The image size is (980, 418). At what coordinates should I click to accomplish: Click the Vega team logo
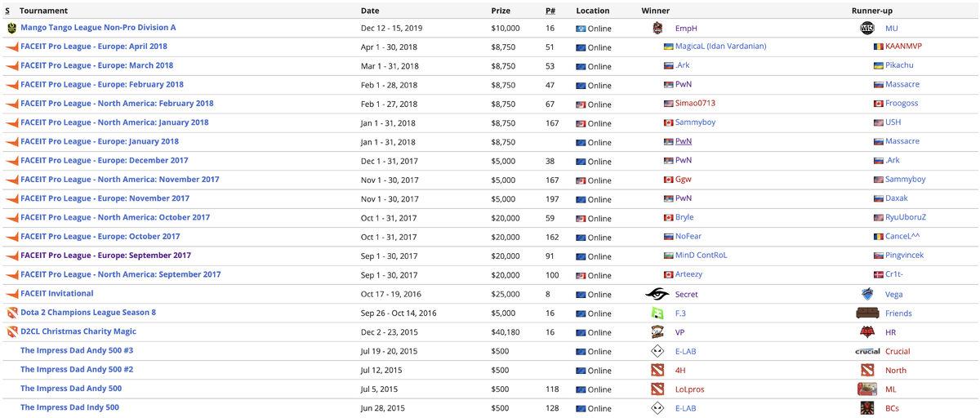pos(867,295)
